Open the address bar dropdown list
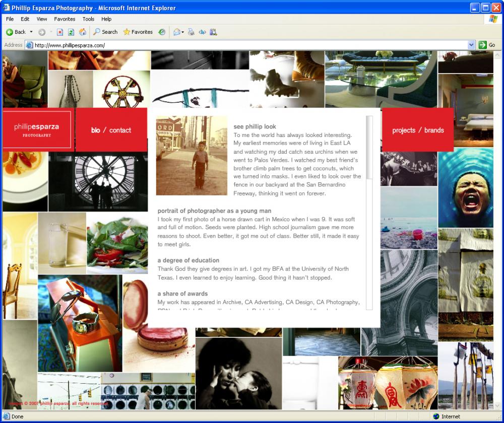Image resolution: width=504 pixels, height=423 pixels. coord(471,45)
